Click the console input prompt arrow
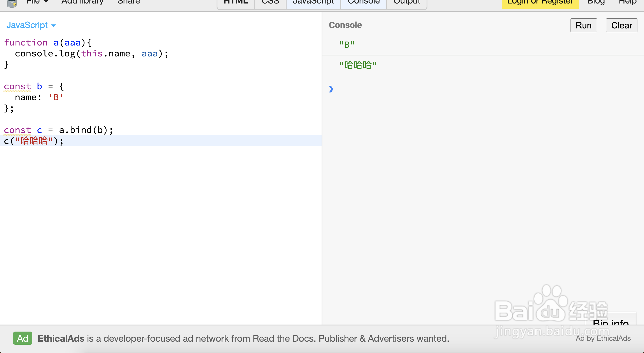644x353 pixels. click(x=331, y=89)
